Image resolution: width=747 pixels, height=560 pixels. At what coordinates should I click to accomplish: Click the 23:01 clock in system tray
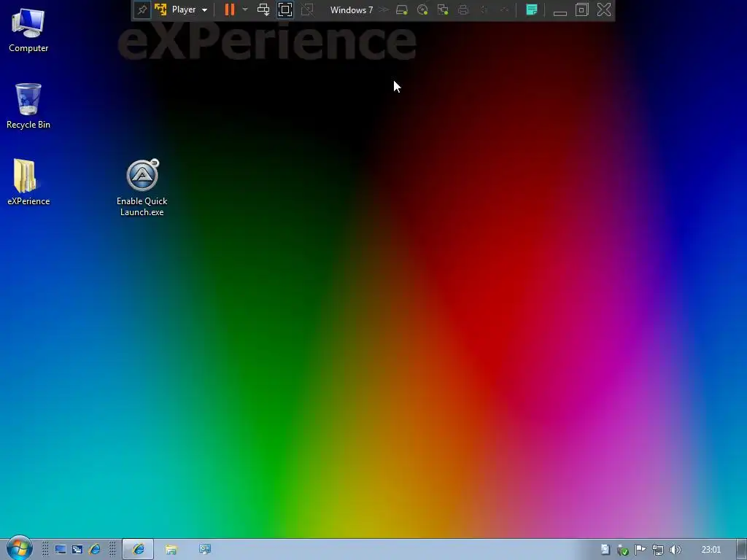[711, 550]
